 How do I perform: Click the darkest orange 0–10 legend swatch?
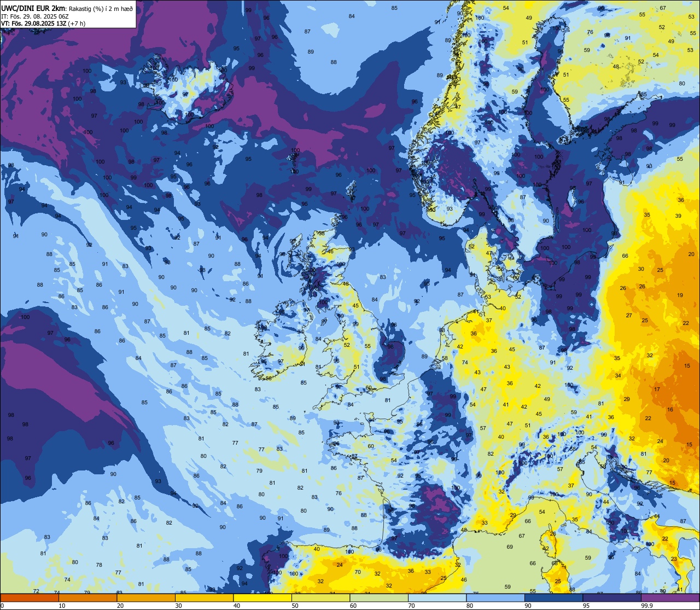(30, 598)
